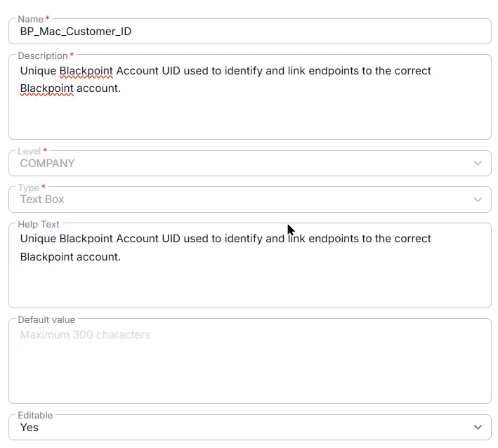498x448 pixels.
Task: Open the Type dropdown showing Text Box
Action: click(x=249, y=199)
